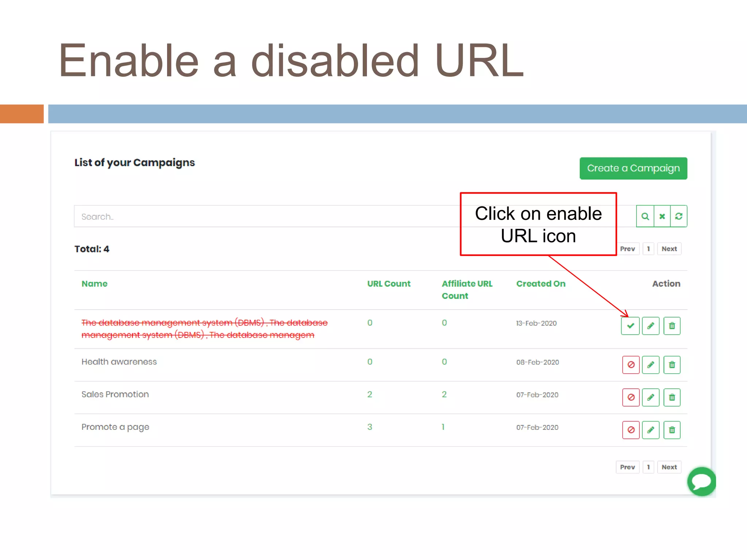Edit the Sales Promotion campaign

(x=651, y=397)
